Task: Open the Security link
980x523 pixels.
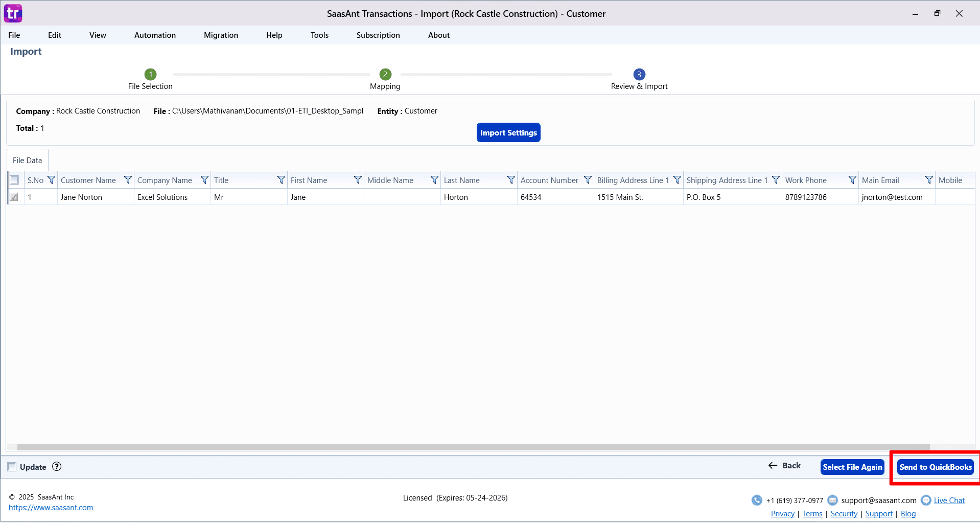Action: [x=844, y=514]
